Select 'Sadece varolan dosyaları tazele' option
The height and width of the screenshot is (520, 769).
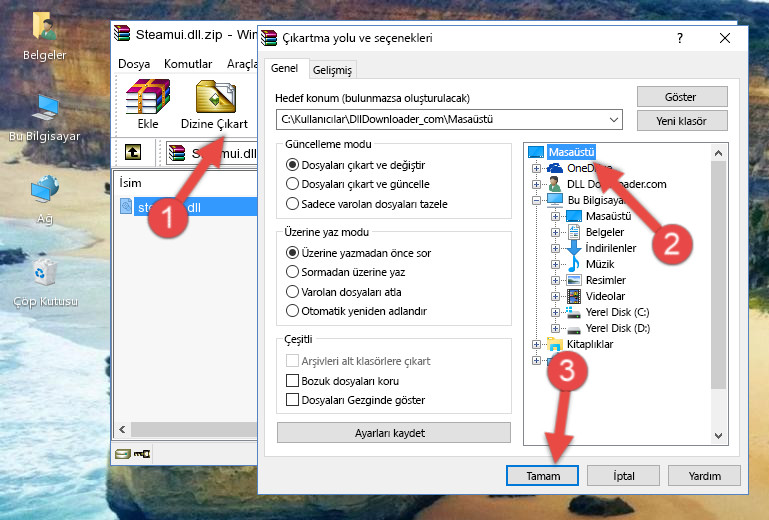point(292,204)
